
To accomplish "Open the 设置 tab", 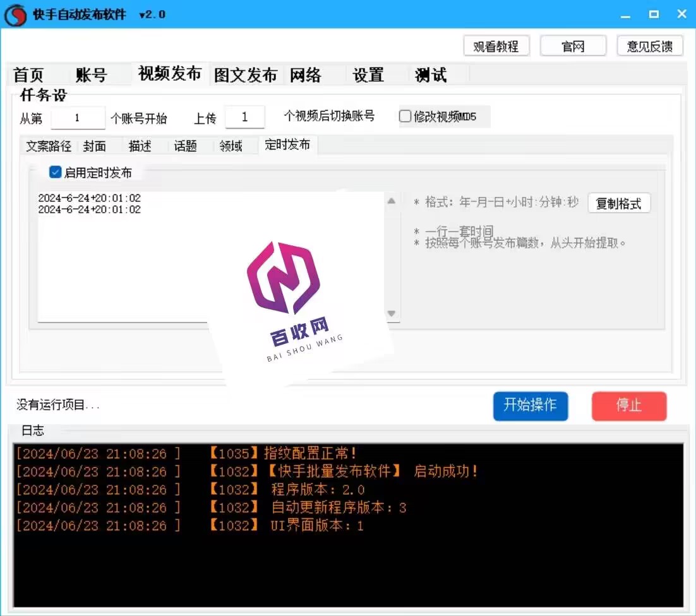I will 368,74.
